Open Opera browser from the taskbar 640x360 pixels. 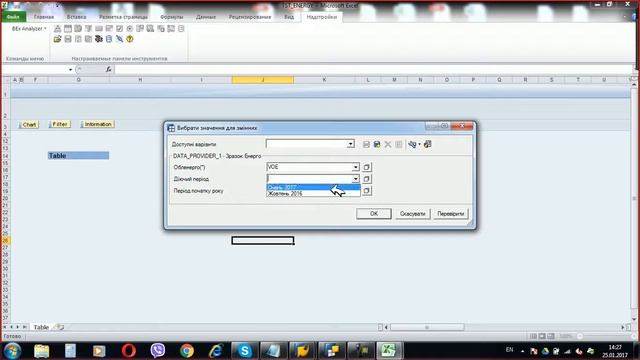pyautogui.click(x=129, y=351)
